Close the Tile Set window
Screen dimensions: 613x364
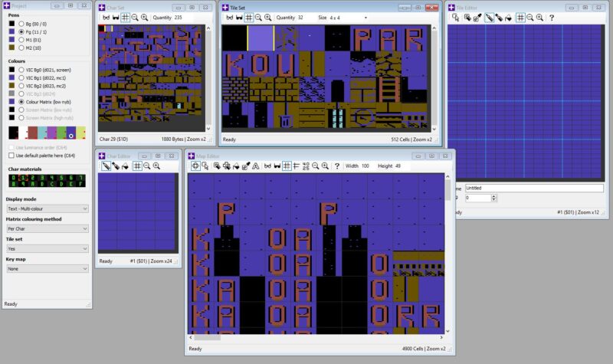coord(431,8)
